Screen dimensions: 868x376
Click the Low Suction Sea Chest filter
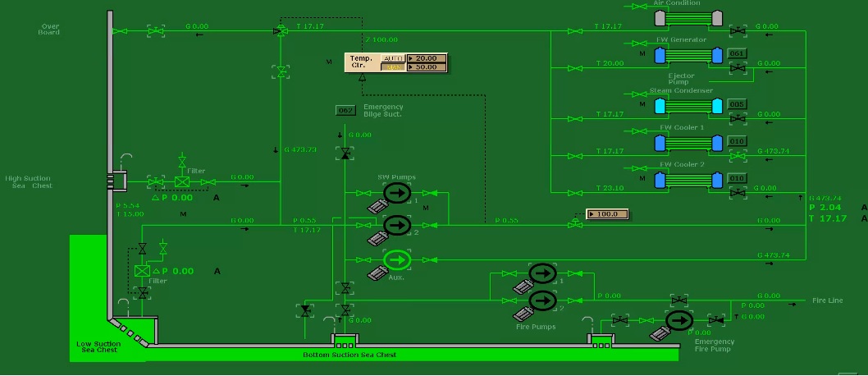coord(142,271)
